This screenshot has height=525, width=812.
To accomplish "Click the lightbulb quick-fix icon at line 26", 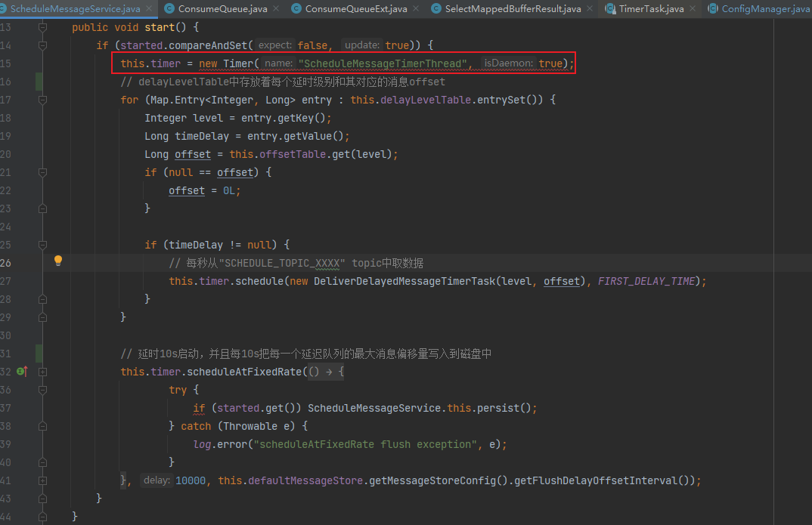I will point(58,261).
